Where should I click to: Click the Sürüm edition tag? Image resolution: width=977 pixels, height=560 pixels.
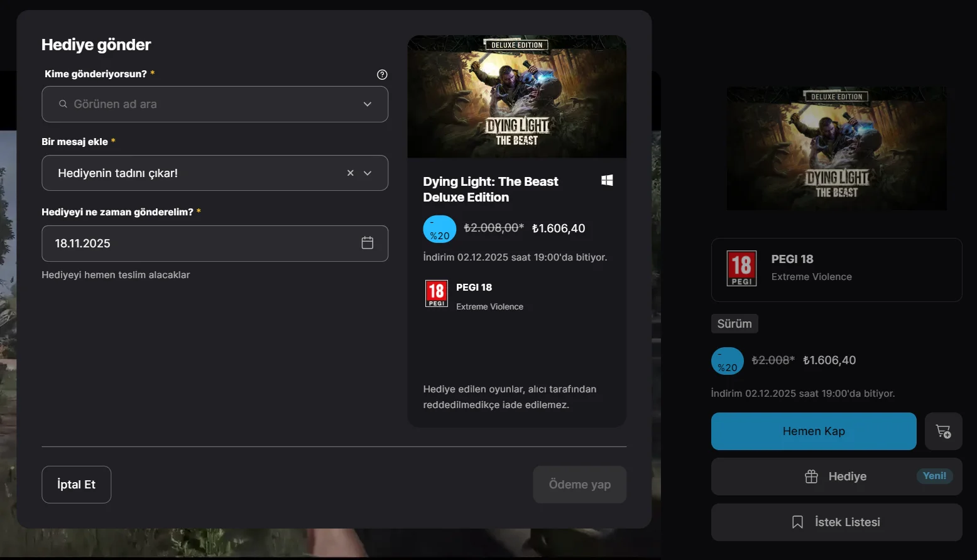pos(734,324)
